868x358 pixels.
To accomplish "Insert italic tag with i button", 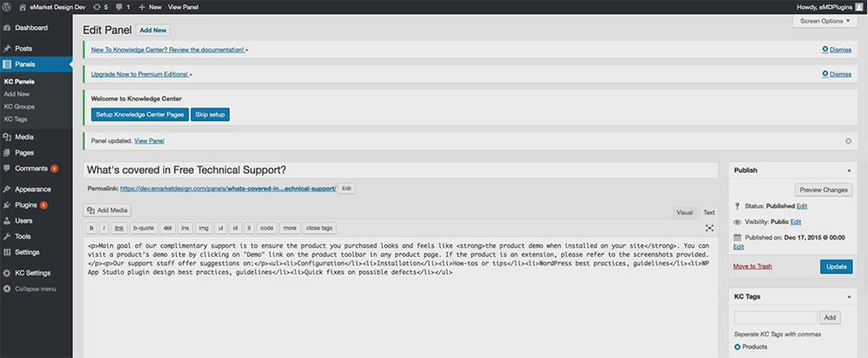I will [104, 228].
